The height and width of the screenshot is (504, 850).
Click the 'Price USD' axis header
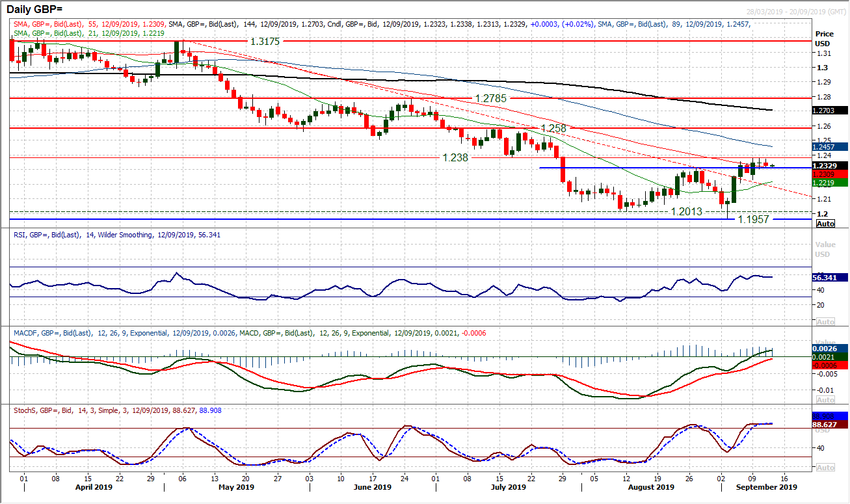click(x=823, y=38)
